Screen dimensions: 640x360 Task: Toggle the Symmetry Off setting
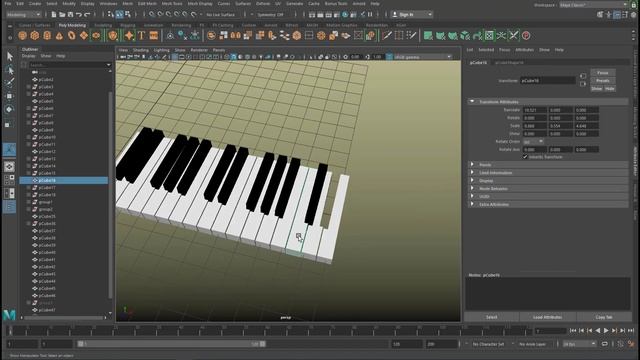point(270,15)
